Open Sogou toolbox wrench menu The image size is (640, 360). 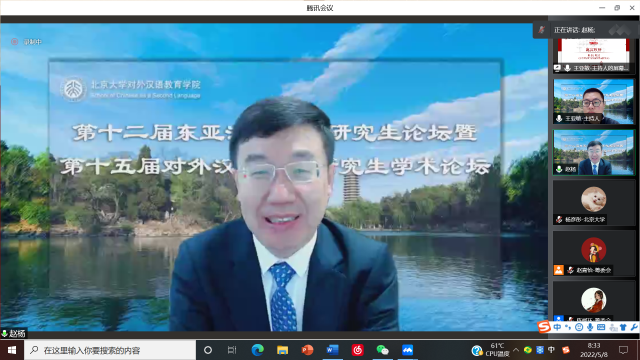[634, 327]
